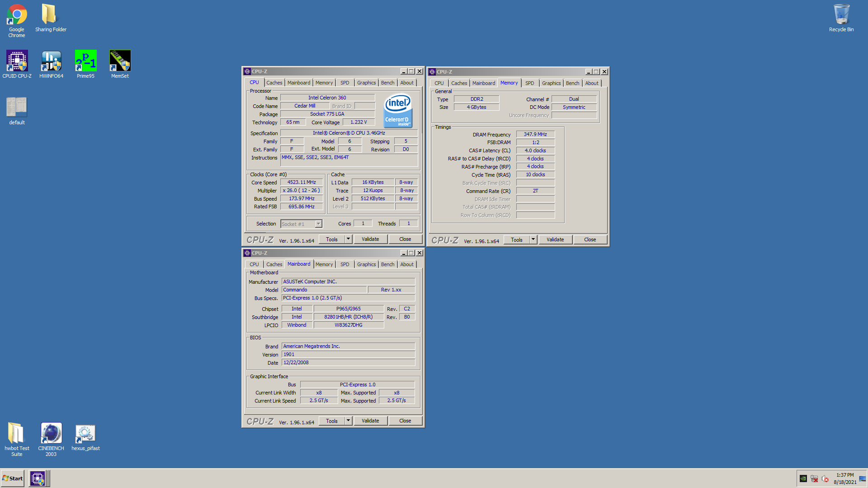
Task: Launch CINEBENCH 2003 shortcut
Action: 51,439
